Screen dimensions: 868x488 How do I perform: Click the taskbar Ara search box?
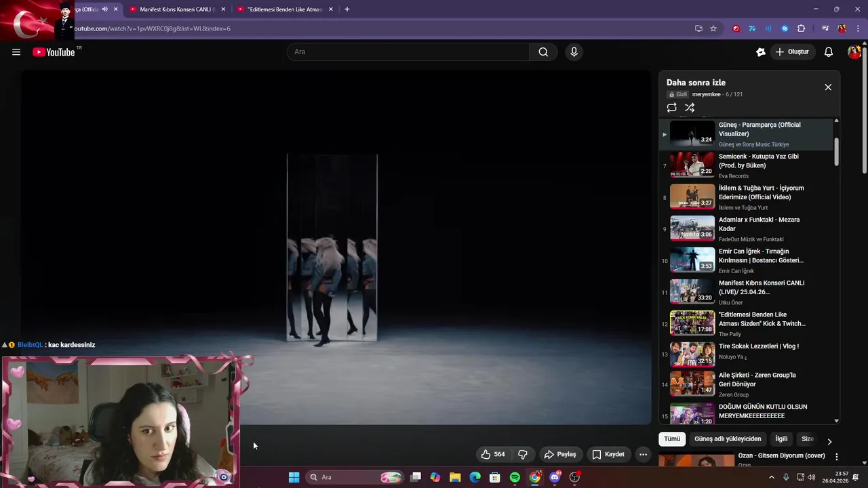coord(355,477)
